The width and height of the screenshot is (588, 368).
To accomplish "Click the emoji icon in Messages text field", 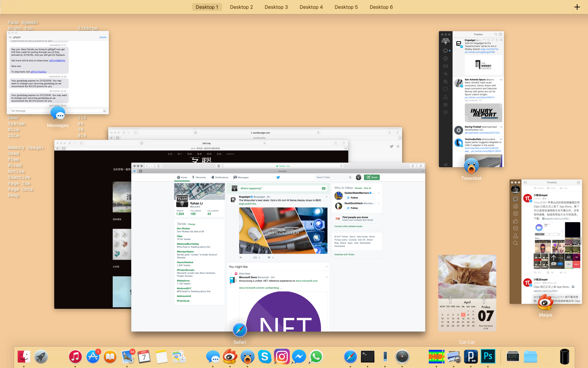I will [104, 111].
